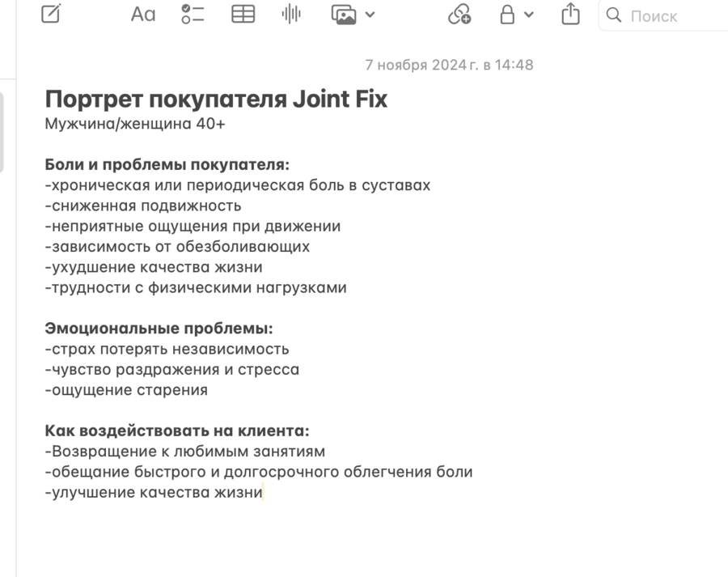728x577 pixels.
Task: Click the line -ухудшение качества жизни
Action: (154, 267)
